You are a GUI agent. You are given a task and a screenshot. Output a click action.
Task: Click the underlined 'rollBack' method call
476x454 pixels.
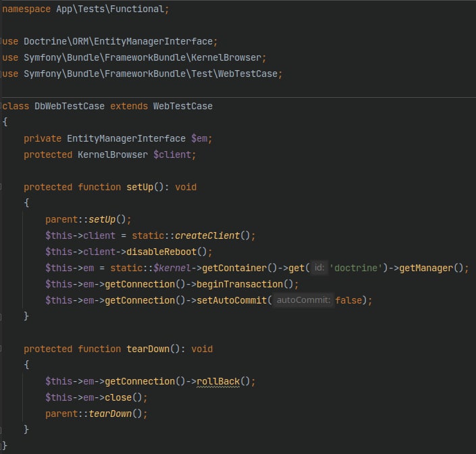218,381
